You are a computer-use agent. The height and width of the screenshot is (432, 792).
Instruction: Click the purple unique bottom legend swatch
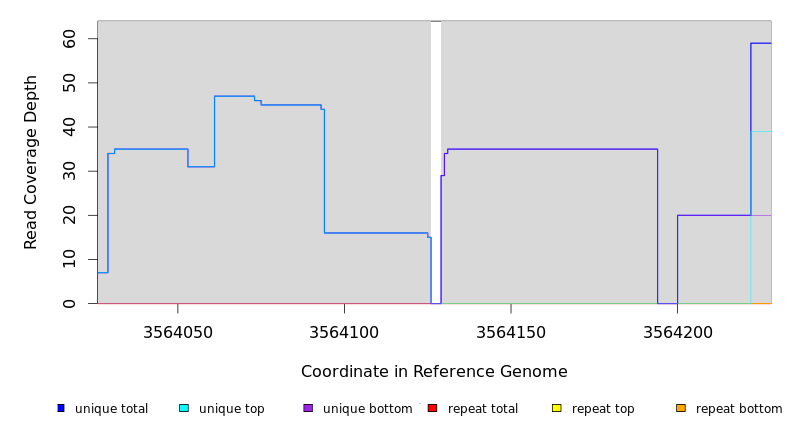[x=308, y=408]
